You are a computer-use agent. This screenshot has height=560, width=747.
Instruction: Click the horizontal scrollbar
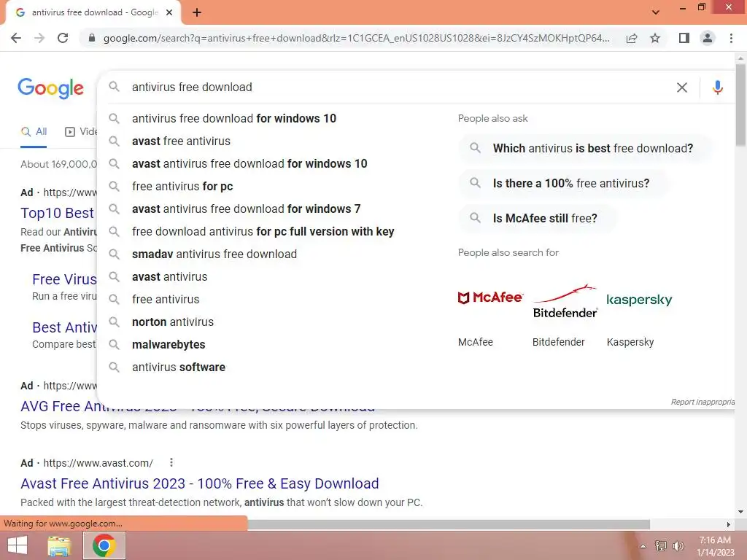449,524
